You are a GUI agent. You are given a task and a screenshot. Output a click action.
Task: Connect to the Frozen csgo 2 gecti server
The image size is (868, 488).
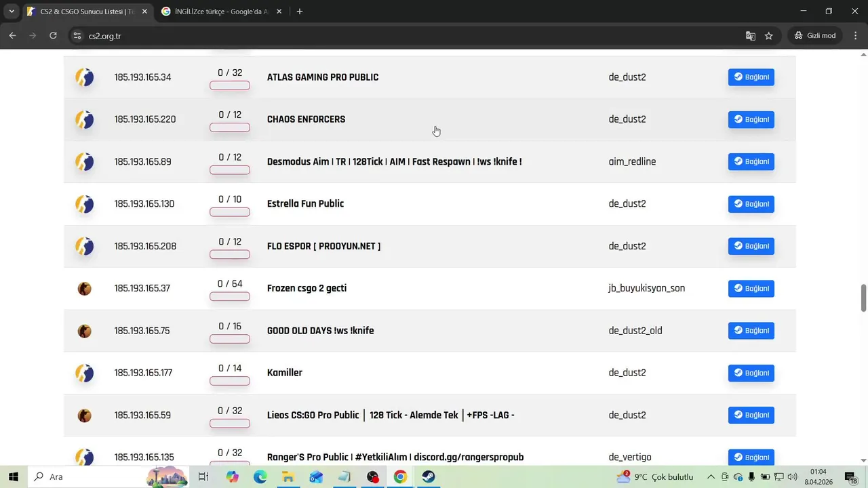[x=751, y=289]
